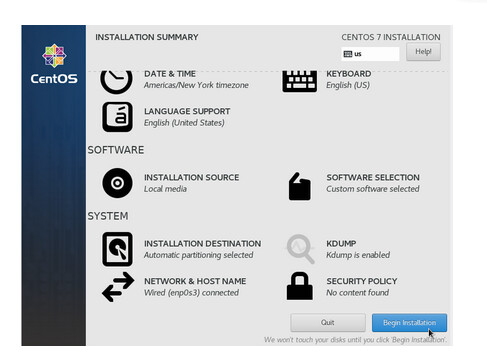The width and height of the screenshot is (487, 361).
Task: Open the Keyboard layout icon
Action: click(299, 82)
